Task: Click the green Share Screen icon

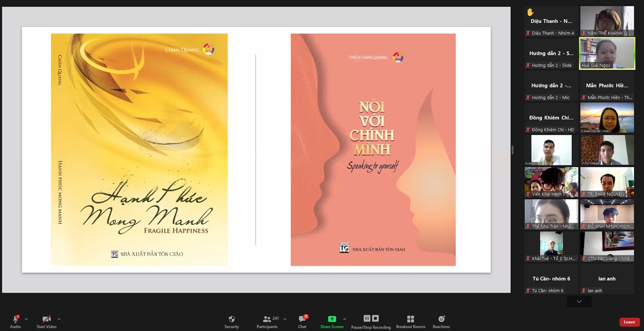Action: (x=332, y=319)
